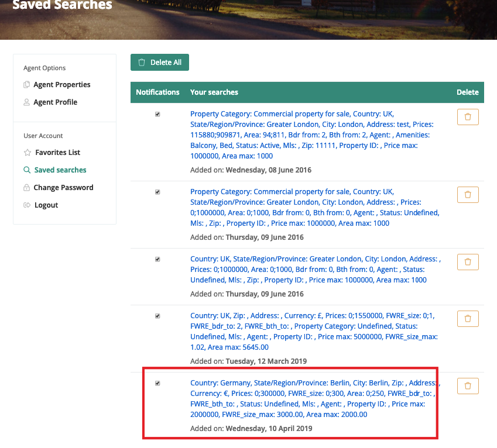Viewport: 497px width, 448px height.
Task: Toggle notifications for second search, Thursday 09 June
Action: pos(157,192)
